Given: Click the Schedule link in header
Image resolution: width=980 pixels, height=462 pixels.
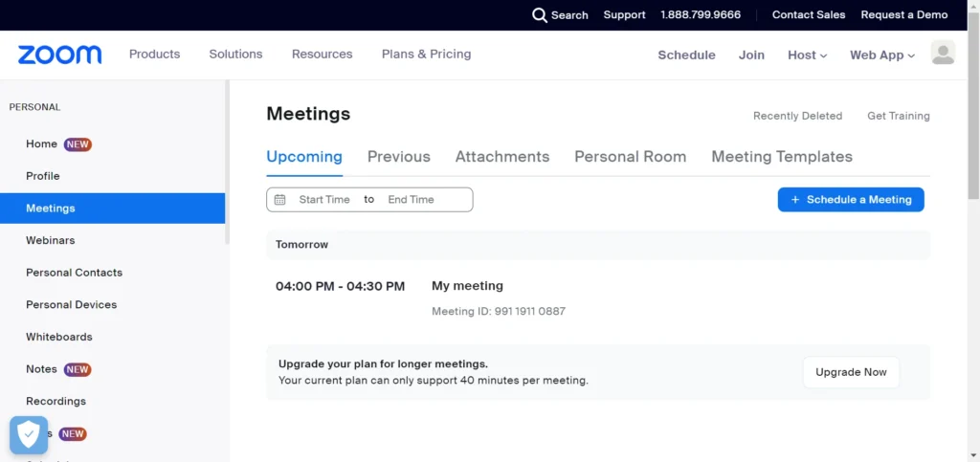Looking at the screenshot, I should click(x=686, y=55).
